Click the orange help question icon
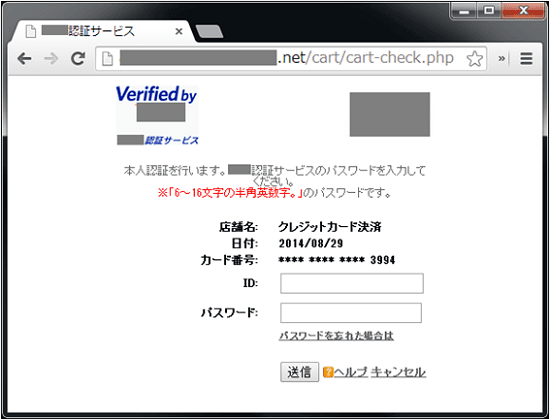The height and width of the screenshot is (420, 550). pyautogui.click(x=328, y=372)
